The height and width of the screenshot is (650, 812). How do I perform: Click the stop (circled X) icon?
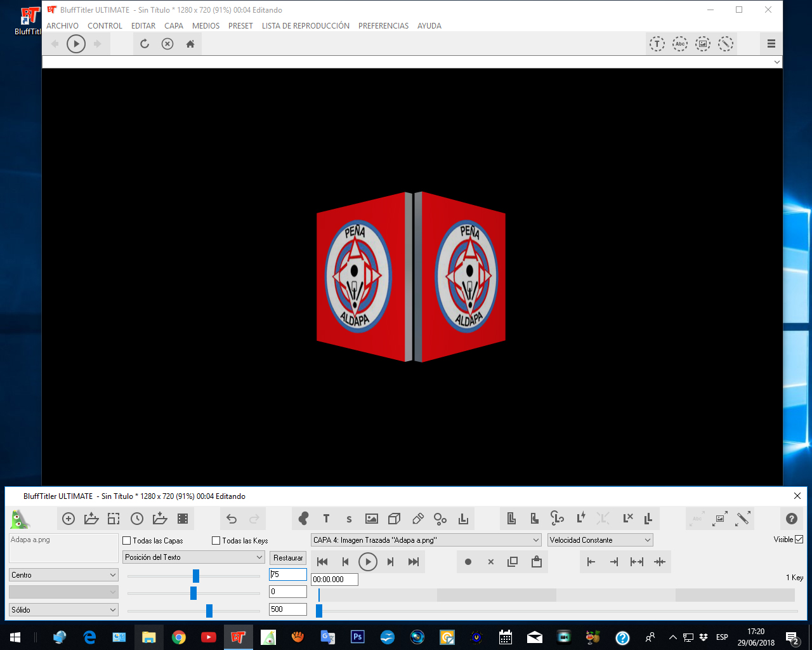click(167, 44)
